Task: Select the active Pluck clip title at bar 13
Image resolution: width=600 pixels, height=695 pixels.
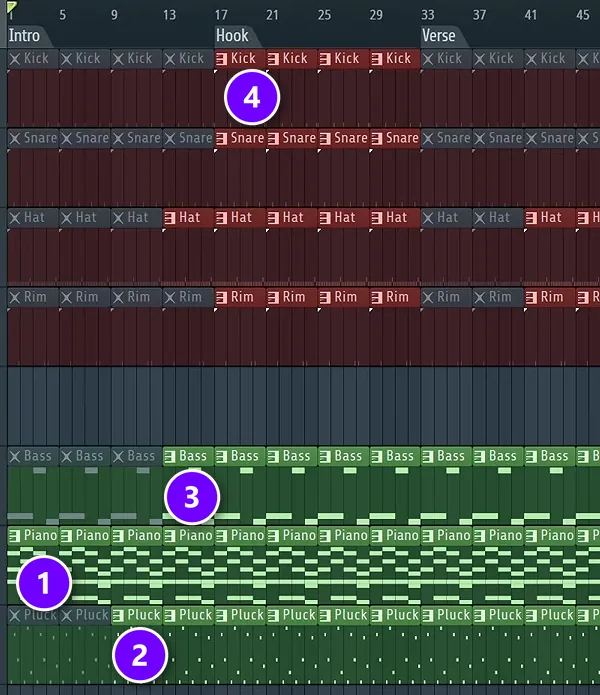Action: 195,615
